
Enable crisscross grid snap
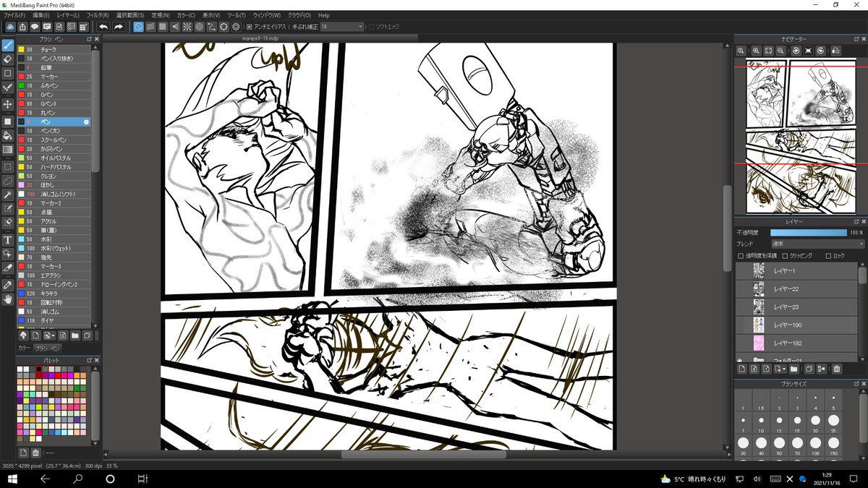163,27
